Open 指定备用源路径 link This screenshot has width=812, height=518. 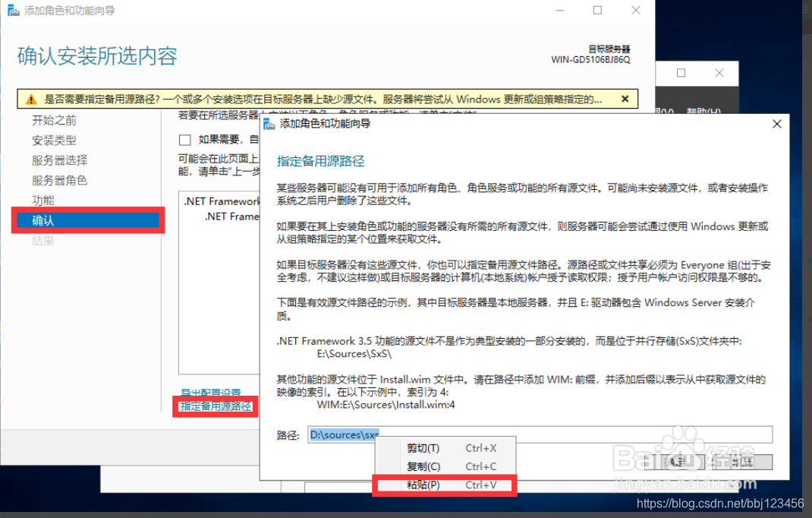(x=216, y=407)
